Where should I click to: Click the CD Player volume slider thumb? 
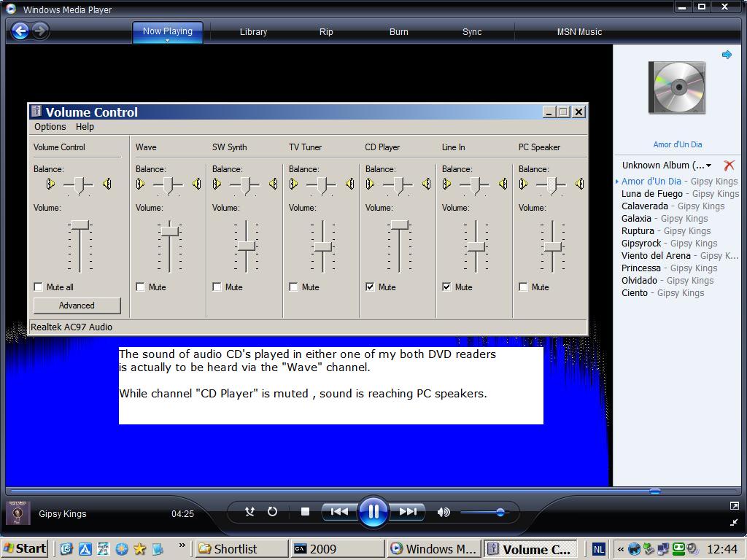(400, 225)
